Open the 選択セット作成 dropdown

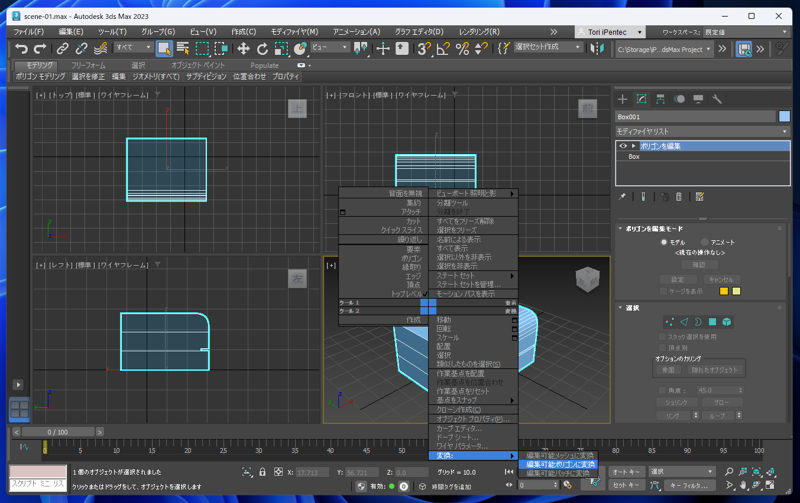coord(548,47)
